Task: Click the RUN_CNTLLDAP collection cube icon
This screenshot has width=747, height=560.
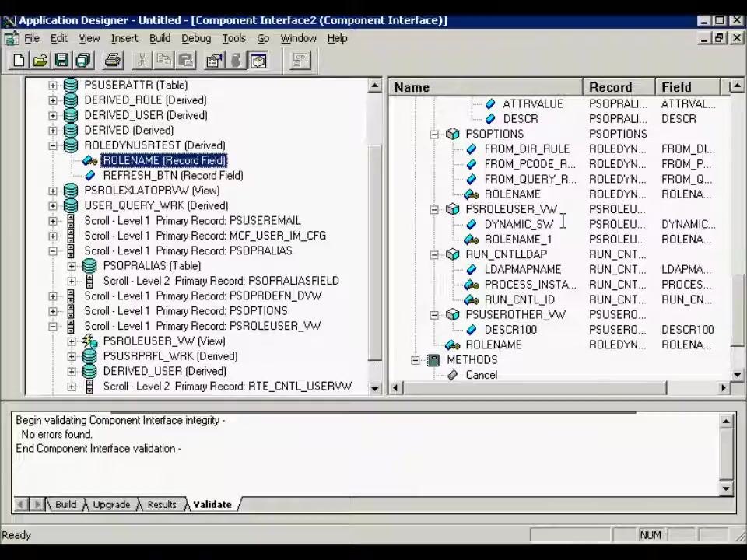Action: pos(453,254)
